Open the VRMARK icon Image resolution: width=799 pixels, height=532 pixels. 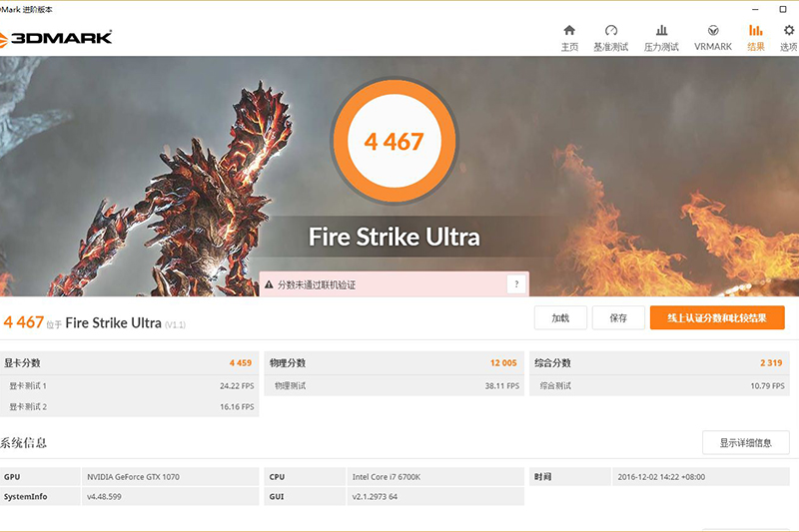[x=713, y=30]
